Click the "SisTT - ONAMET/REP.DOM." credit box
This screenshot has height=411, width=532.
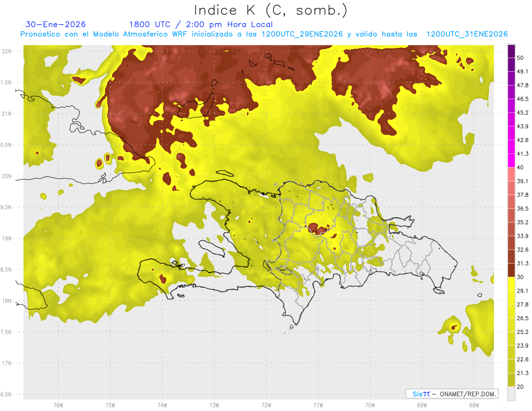point(452,394)
